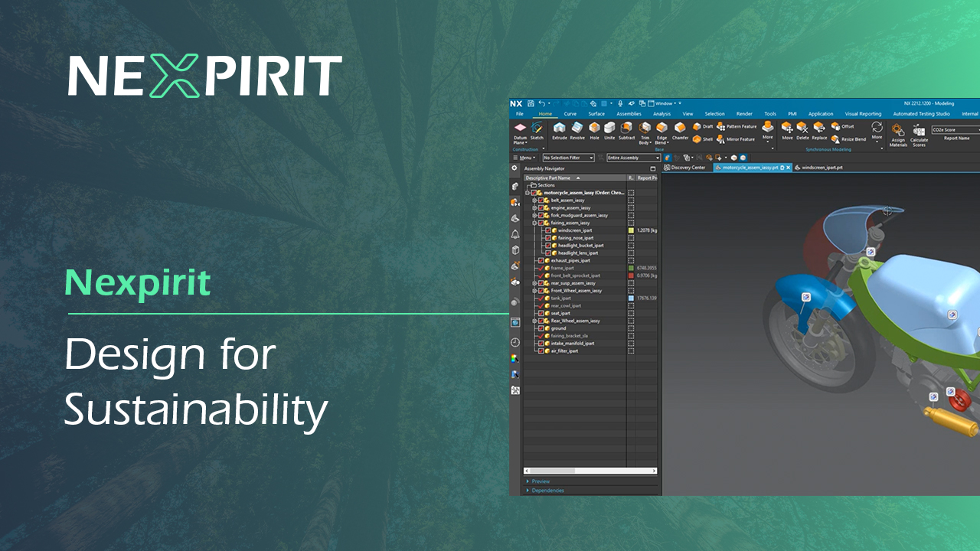This screenshot has width=980, height=551.
Task: Open the Menu dropdown button
Action: coord(524,158)
